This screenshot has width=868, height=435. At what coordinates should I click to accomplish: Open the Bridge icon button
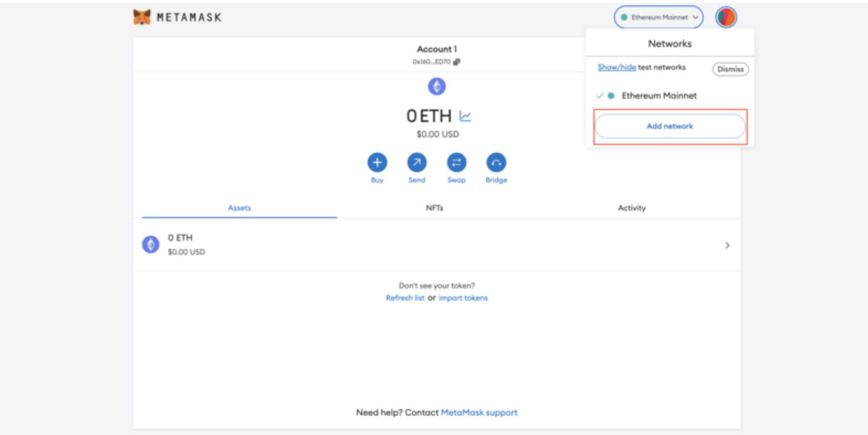(x=496, y=163)
